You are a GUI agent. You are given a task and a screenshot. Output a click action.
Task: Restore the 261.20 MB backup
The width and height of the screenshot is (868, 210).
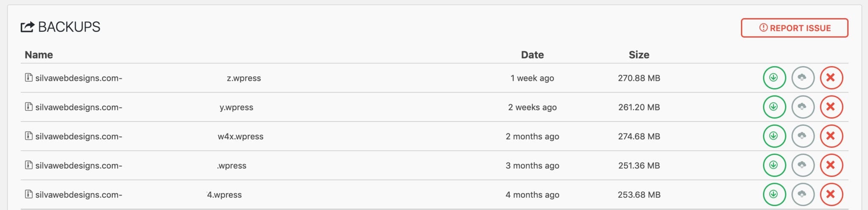coord(803,107)
